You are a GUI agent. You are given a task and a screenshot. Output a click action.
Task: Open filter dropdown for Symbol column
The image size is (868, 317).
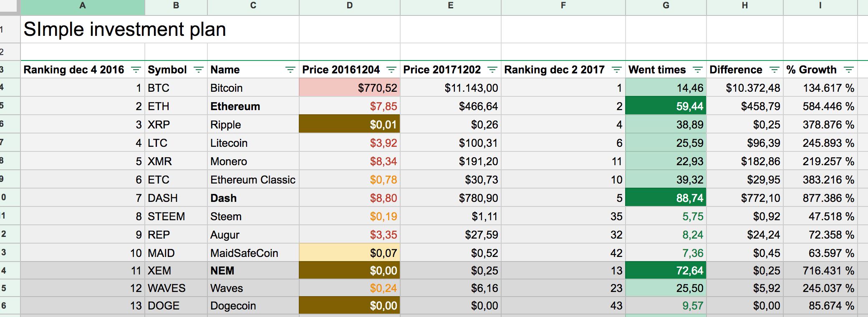point(199,70)
